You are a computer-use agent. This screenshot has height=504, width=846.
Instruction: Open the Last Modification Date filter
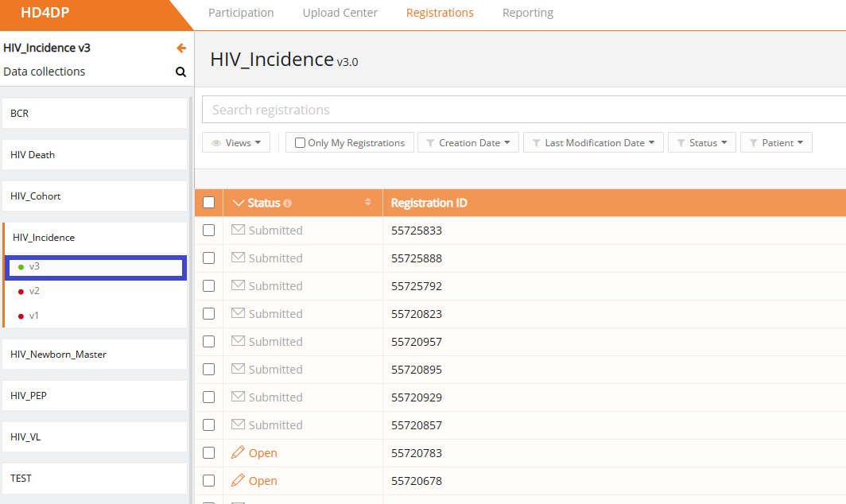click(593, 143)
